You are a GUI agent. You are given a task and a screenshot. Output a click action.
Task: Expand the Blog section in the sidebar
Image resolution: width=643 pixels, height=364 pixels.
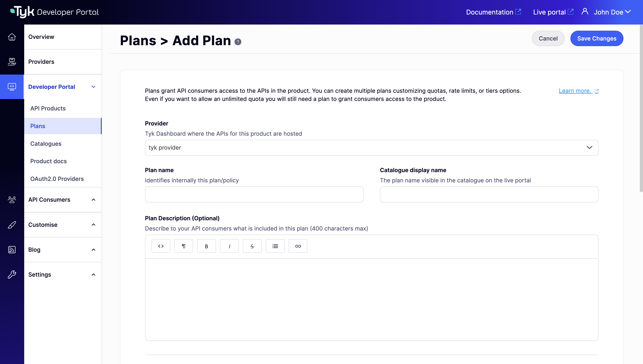tap(94, 249)
